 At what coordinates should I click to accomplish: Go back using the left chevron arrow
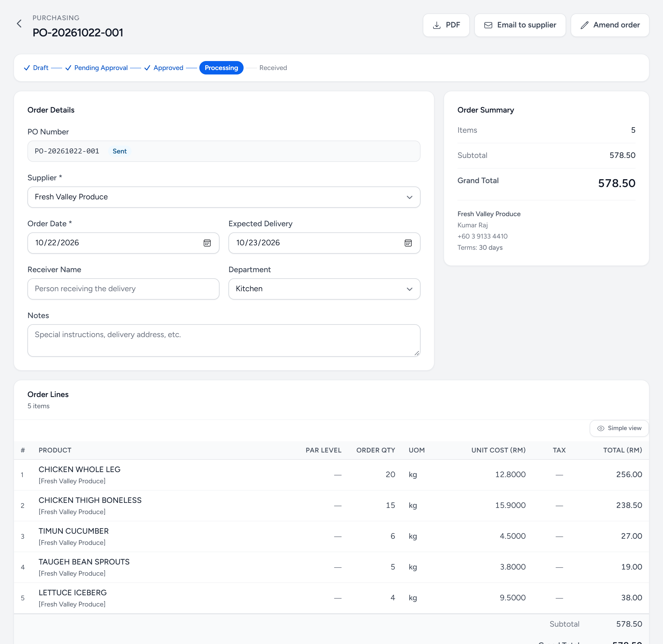(19, 24)
